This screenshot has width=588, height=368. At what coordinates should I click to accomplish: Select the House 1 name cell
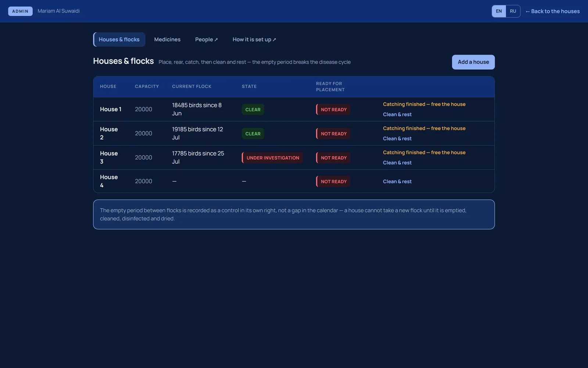point(111,109)
